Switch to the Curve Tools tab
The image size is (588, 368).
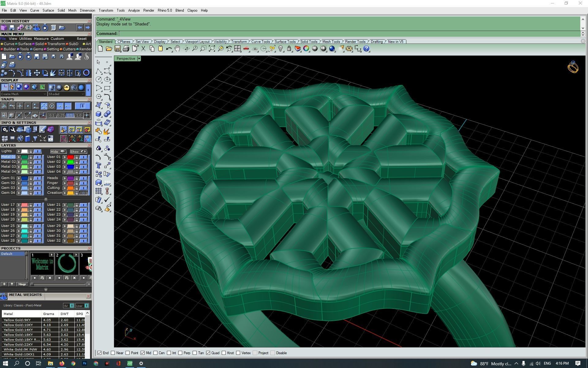(261, 42)
